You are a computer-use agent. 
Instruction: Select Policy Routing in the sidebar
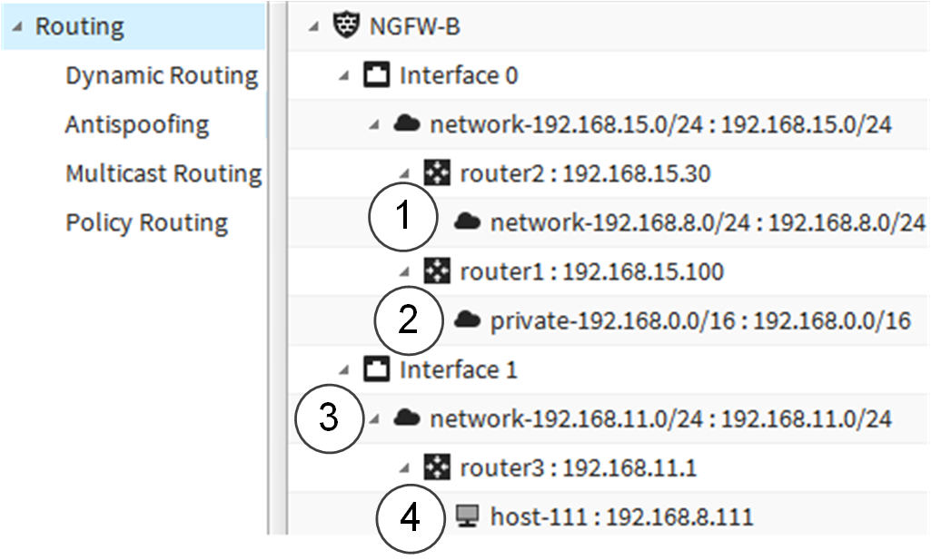pyautogui.click(x=146, y=222)
